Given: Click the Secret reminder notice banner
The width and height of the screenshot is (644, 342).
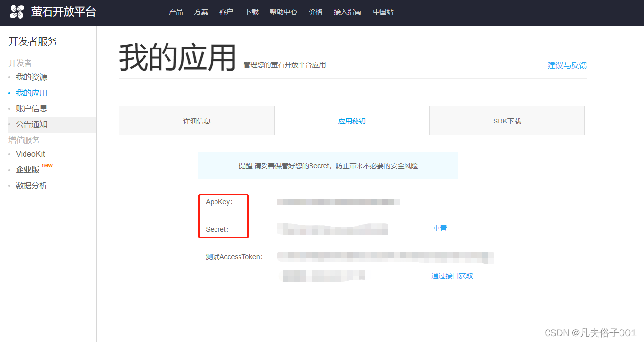Looking at the screenshot, I should (x=328, y=166).
